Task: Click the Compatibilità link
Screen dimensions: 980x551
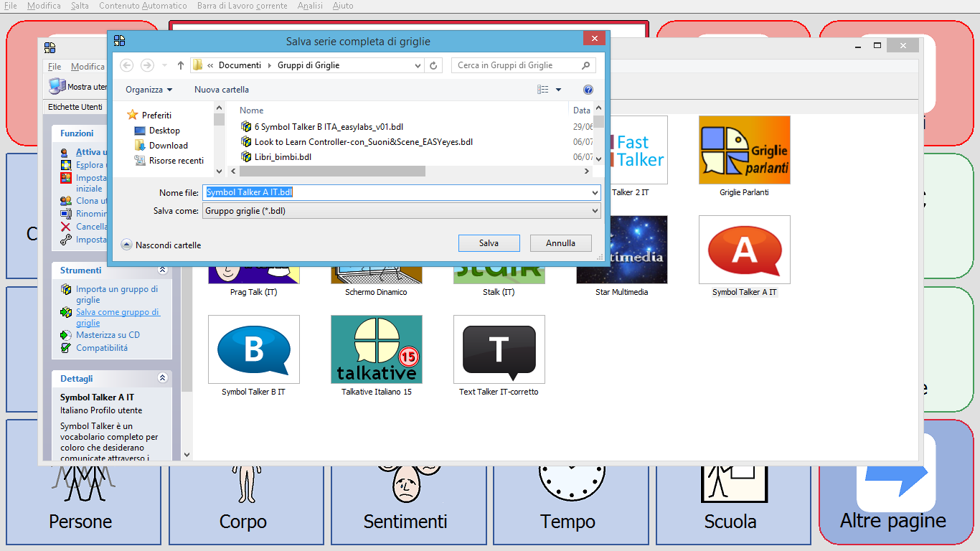Action: coord(102,348)
